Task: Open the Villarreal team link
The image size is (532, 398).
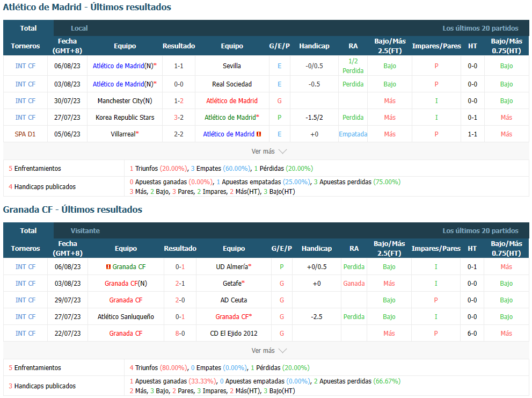Action: click(123, 134)
